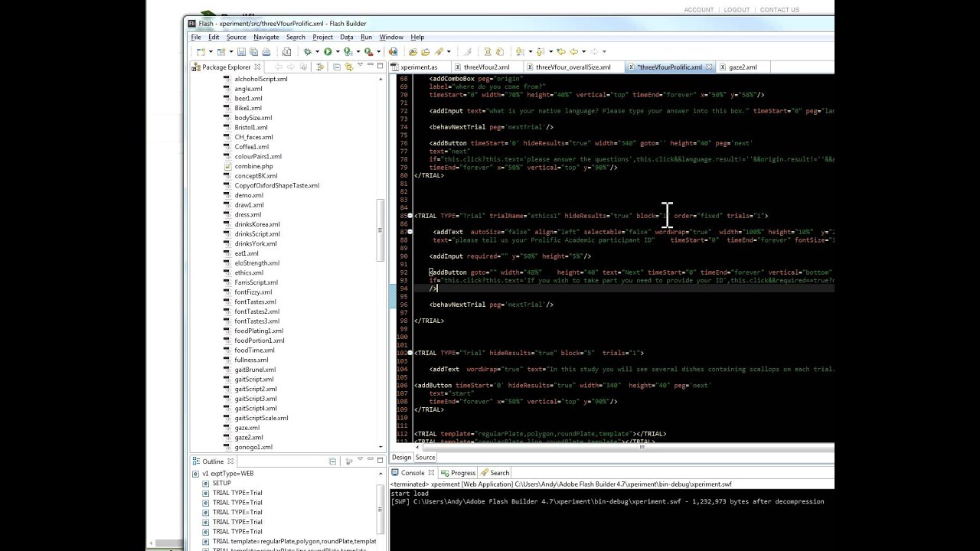
Task: Switch to Design view of the editor
Action: point(401,458)
